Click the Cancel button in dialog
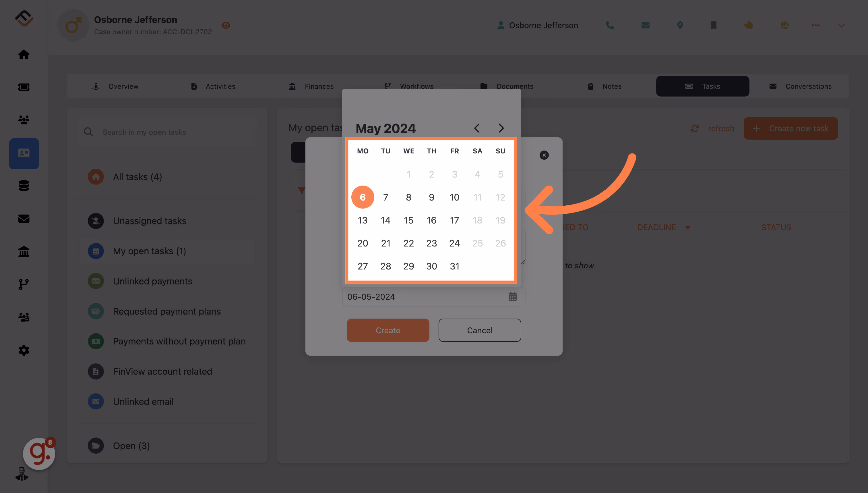The width and height of the screenshot is (868, 493). pos(480,330)
